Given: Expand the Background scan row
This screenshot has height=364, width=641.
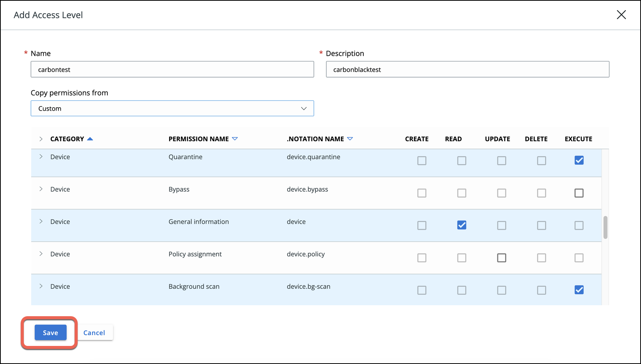Looking at the screenshot, I should 41,286.
